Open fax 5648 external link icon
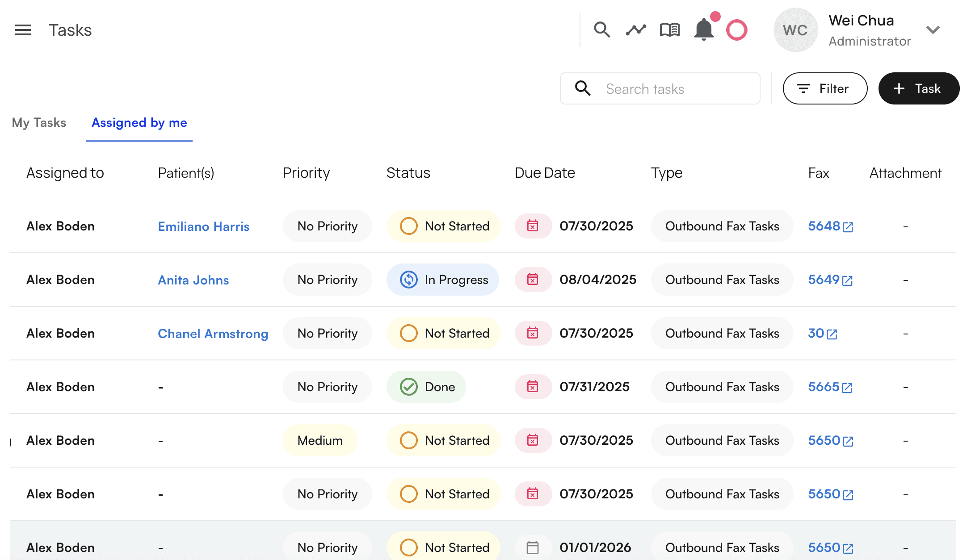Screen dimensions: 967x560 click(x=848, y=227)
